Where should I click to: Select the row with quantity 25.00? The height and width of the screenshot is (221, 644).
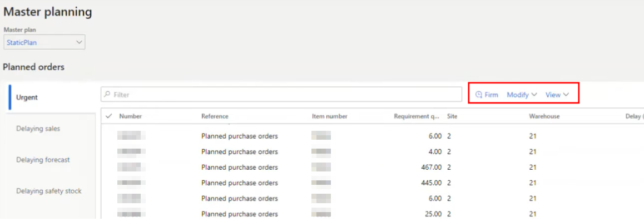(x=372, y=214)
